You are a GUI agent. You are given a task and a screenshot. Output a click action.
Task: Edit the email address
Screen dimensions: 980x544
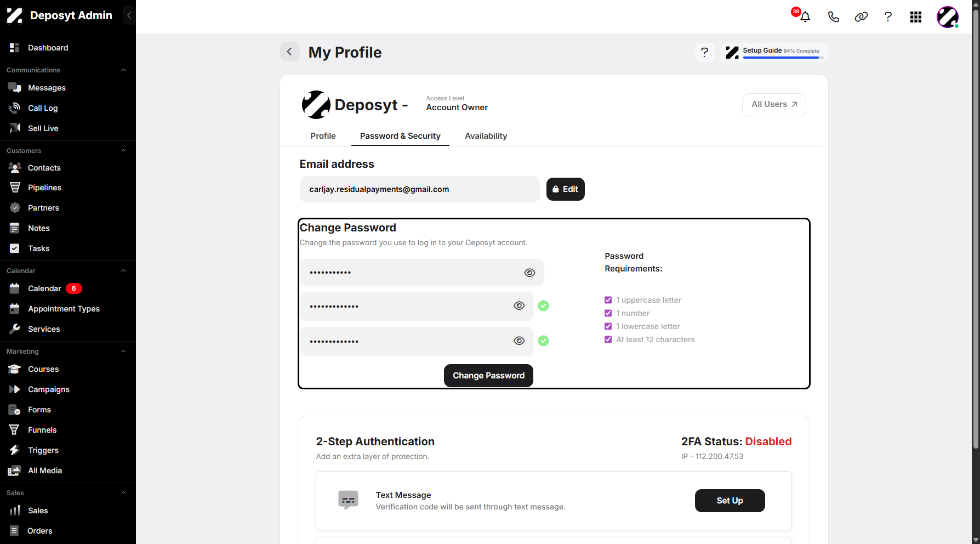pyautogui.click(x=566, y=189)
